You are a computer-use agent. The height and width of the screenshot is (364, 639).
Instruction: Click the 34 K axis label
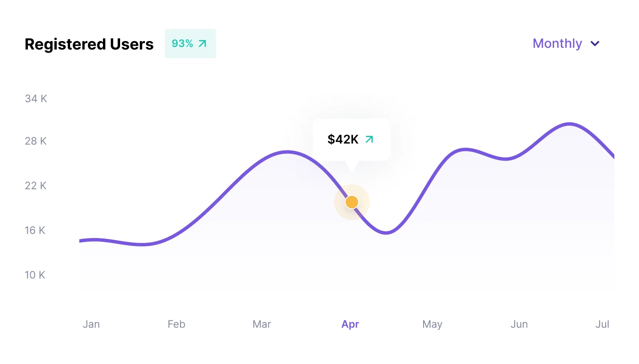pos(36,99)
